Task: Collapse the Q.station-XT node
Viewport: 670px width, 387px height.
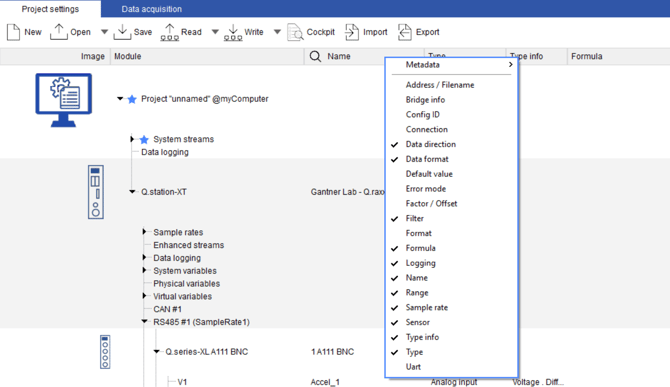Action: pyautogui.click(x=132, y=192)
